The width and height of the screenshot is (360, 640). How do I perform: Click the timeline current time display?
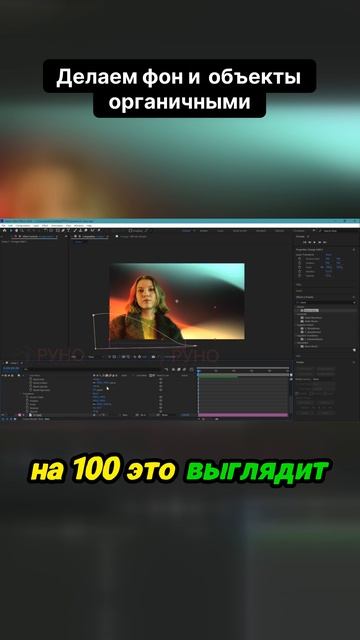[x=11, y=368]
